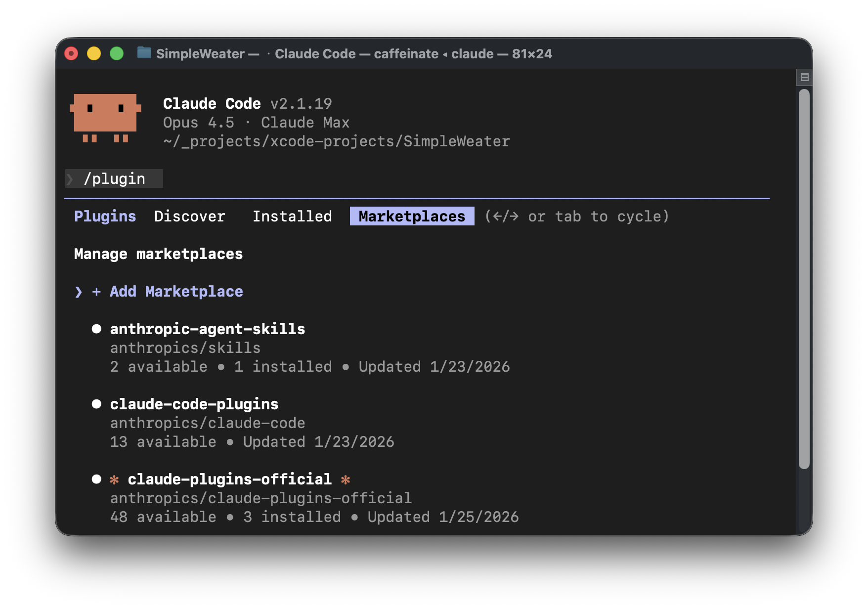Click the prompt chevron before /plugin

click(70, 179)
